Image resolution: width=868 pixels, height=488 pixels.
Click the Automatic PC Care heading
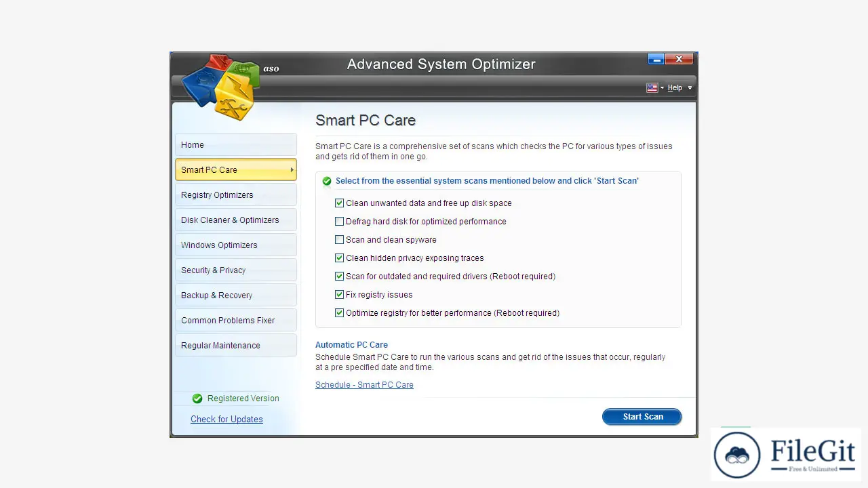pyautogui.click(x=351, y=344)
